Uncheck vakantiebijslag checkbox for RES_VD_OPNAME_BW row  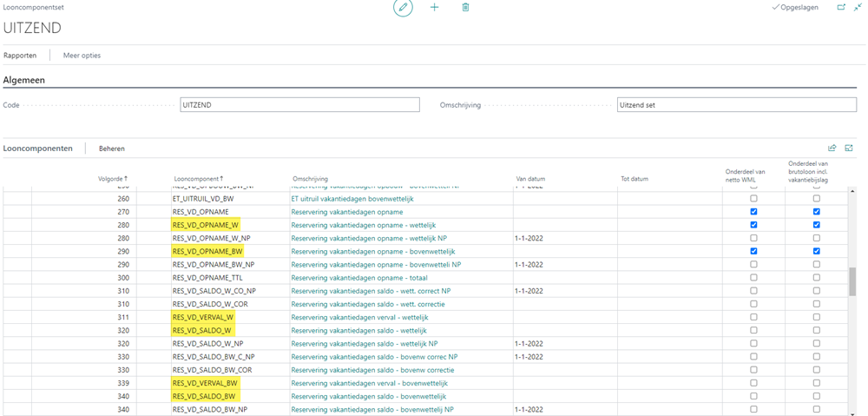tap(816, 251)
